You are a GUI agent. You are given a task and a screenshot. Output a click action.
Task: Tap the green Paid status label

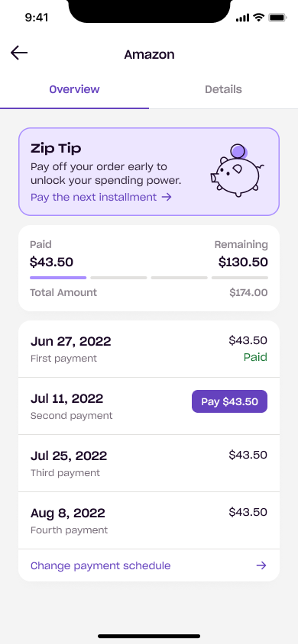click(255, 357)
